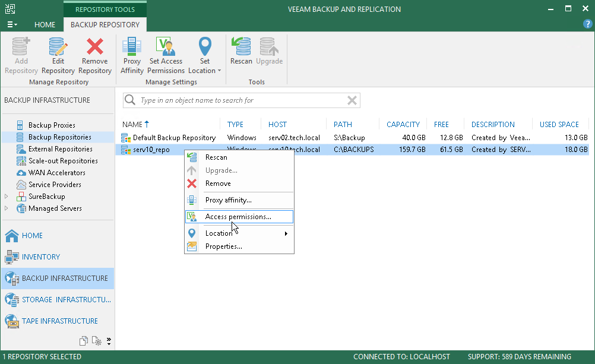
Task: Choose Upgrade... in the context menu
Action: 239,170
